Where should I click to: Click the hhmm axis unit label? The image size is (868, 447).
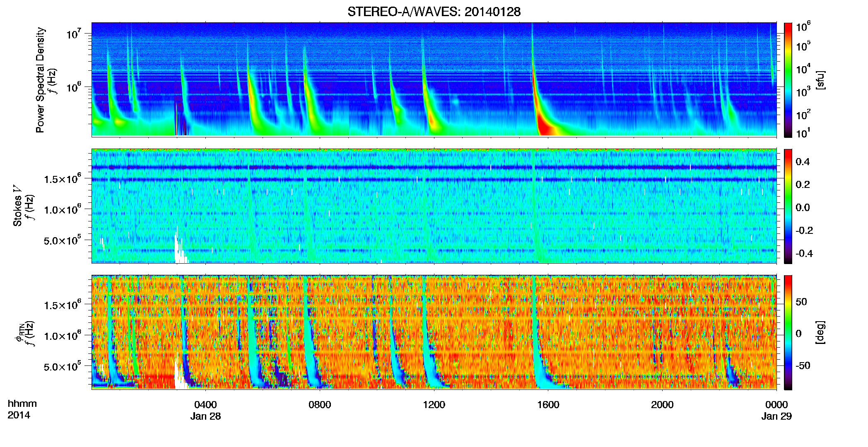click(22, 404)
